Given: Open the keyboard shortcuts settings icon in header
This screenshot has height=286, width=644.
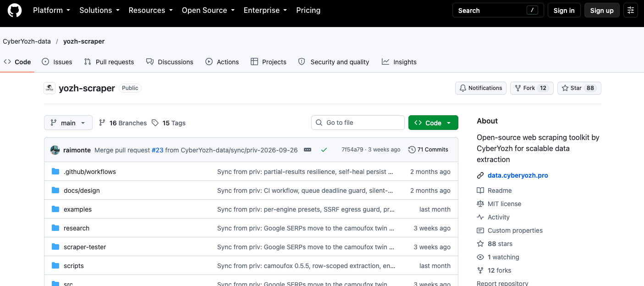Looking at the screenshot, I should (x=631, y=10).
